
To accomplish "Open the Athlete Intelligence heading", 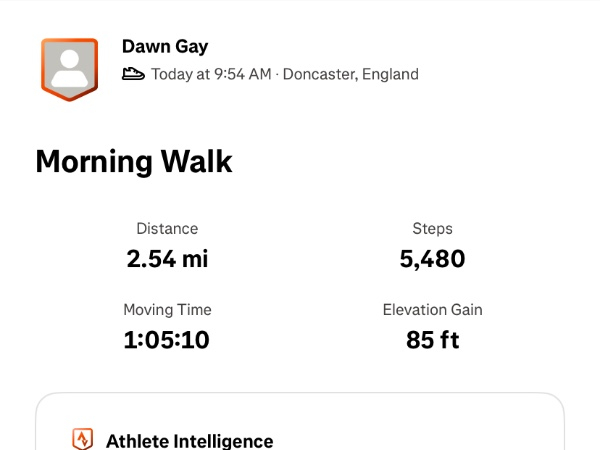I will click(x=189, y=440).
